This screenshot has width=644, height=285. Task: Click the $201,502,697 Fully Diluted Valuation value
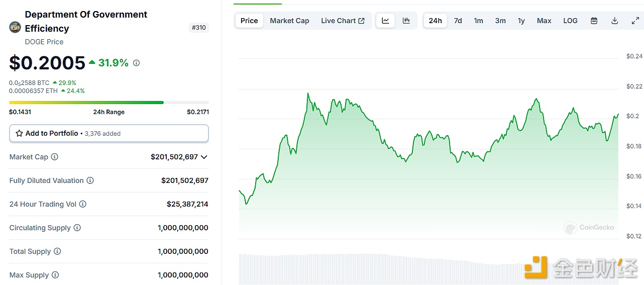point(185,180)
